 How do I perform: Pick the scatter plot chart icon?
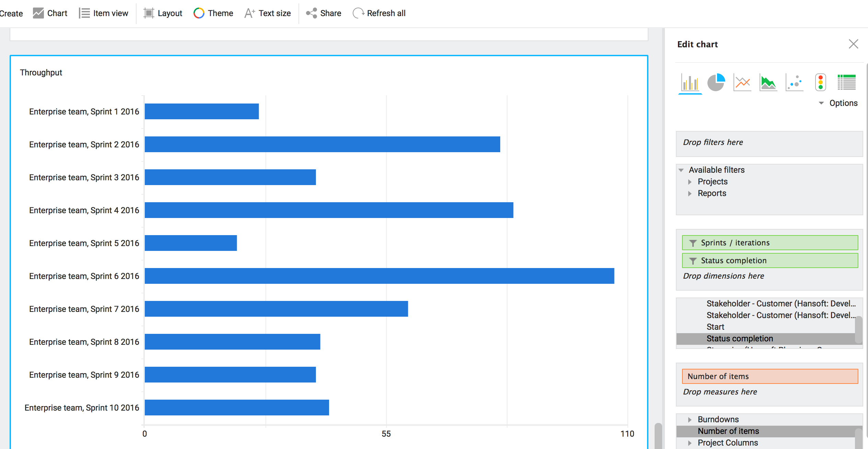coord(794,83)
